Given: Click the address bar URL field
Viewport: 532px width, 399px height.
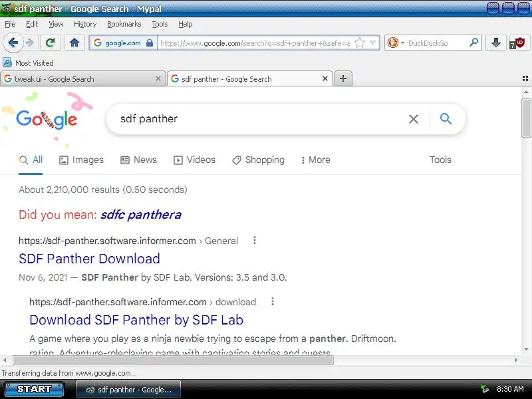Looking at the screenshot, I should pyautogui.click(x=255, y=43).
